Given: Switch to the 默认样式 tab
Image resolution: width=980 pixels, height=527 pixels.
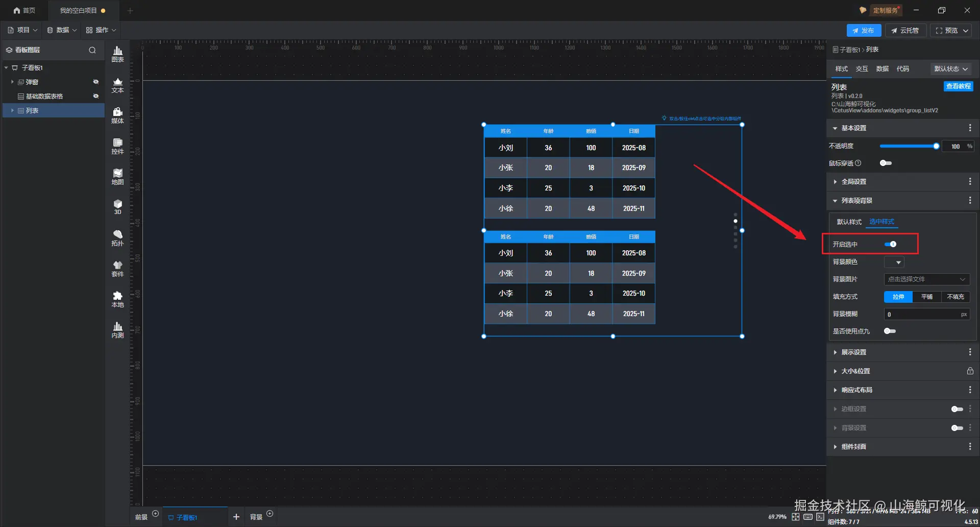Looking at the screenshot, I should 849,222.
